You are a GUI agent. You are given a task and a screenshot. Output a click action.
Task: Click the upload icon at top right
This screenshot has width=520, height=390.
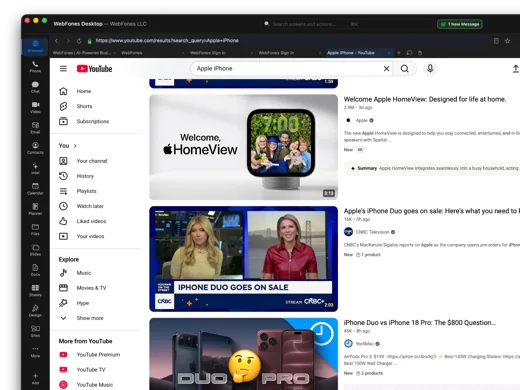point(515,69)
